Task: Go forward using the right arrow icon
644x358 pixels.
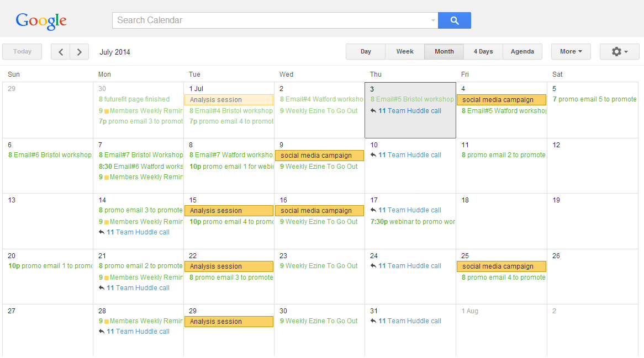Action: point(80,51)
